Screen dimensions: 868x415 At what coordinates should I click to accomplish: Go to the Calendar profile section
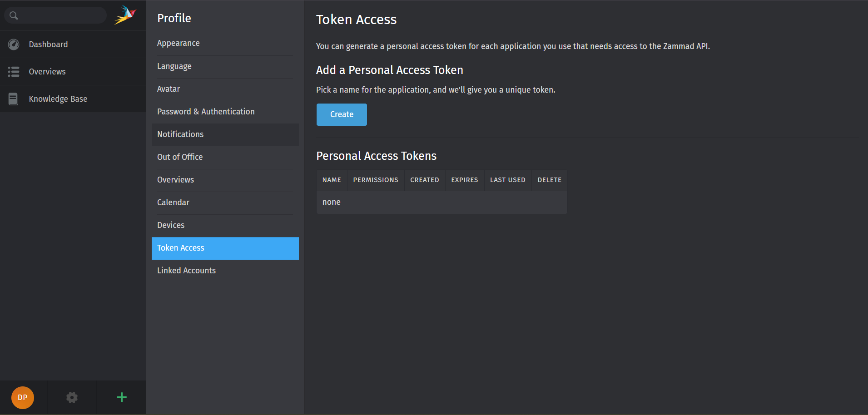pos(173,202)
